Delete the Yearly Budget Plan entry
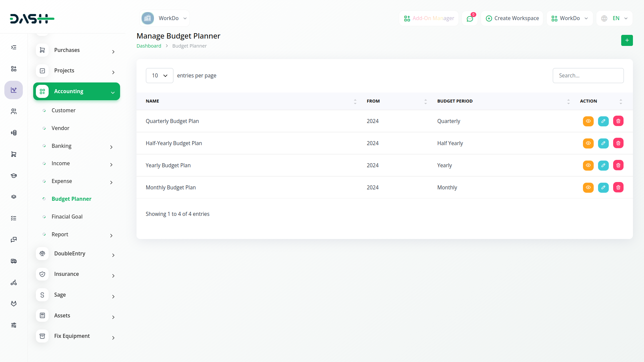Viewport: 644px width, 362px height. coord(618,166)
